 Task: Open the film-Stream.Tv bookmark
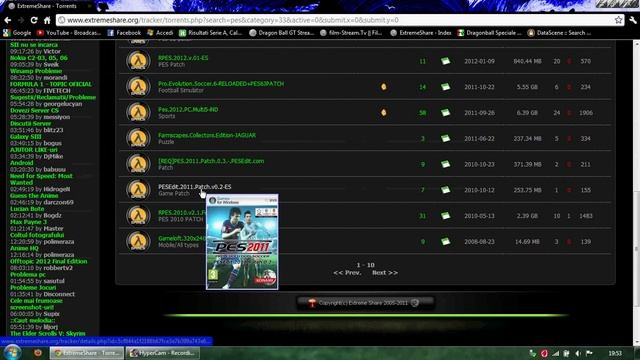(x=351, y=33)
